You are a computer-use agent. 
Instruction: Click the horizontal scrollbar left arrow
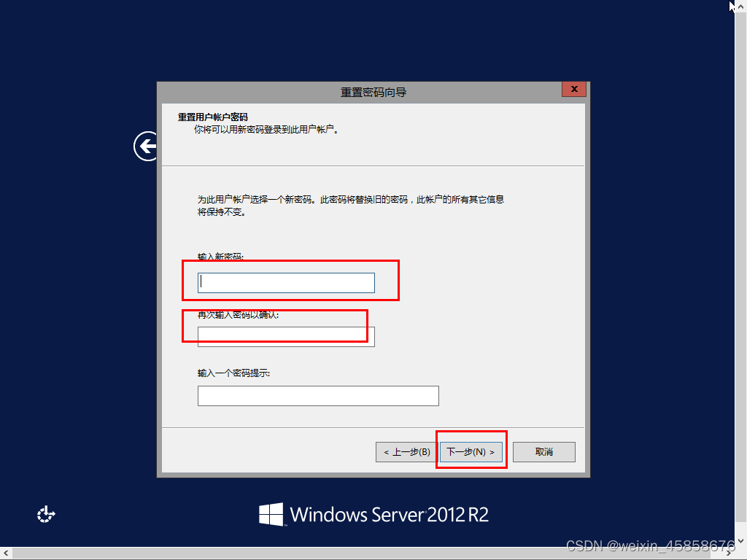[6, 553]
